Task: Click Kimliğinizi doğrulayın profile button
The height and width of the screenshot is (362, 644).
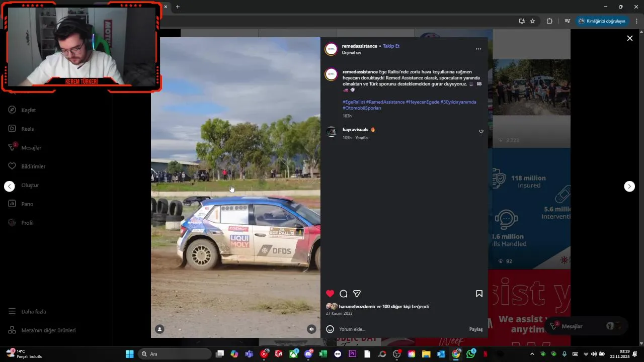Action: [x=602, y=21]
